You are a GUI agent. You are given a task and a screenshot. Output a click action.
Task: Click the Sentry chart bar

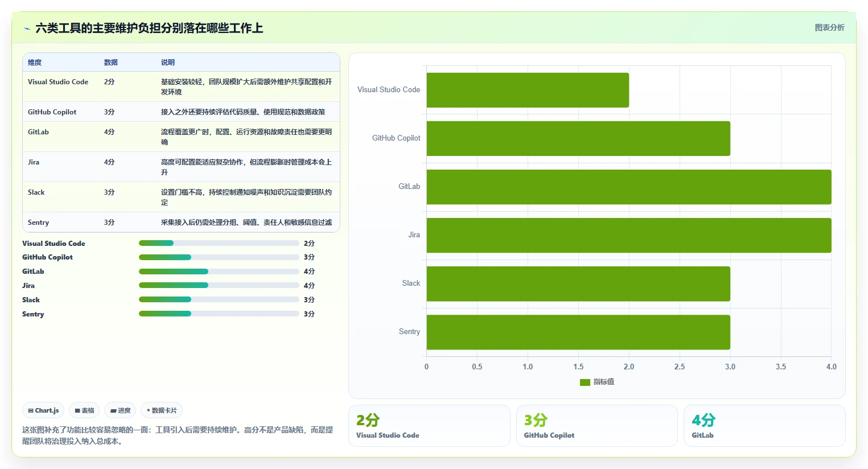click(x=578, y=332)
